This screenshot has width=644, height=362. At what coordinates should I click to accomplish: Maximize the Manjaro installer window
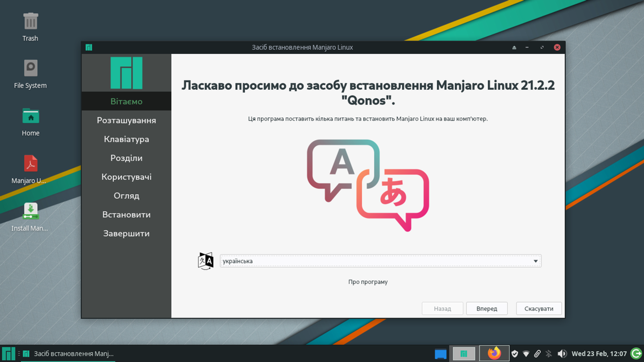542,47
